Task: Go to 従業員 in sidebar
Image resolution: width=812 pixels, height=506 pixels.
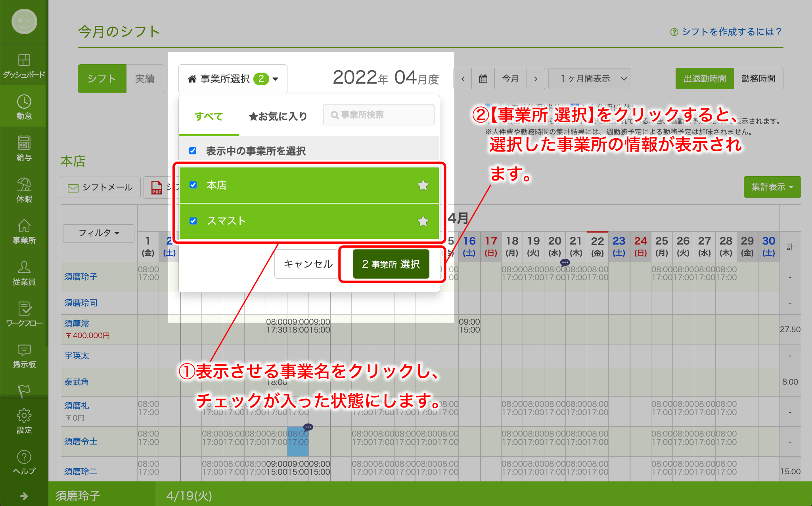Action: 24,273
